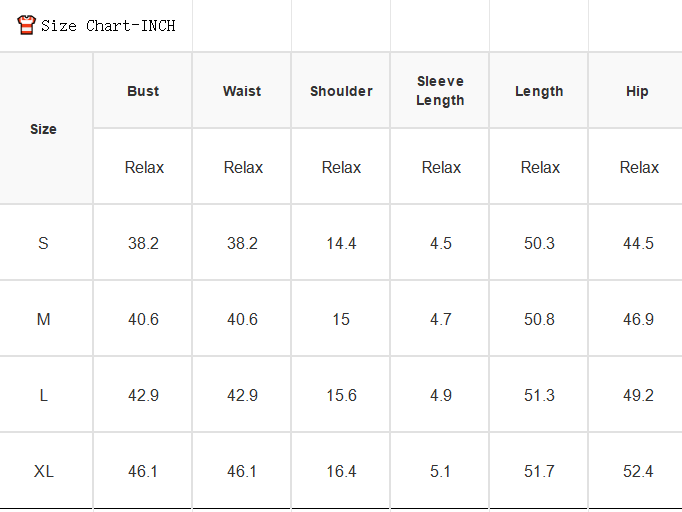
Task: Click the M shoulder value 15
Action: pos(341,319)
